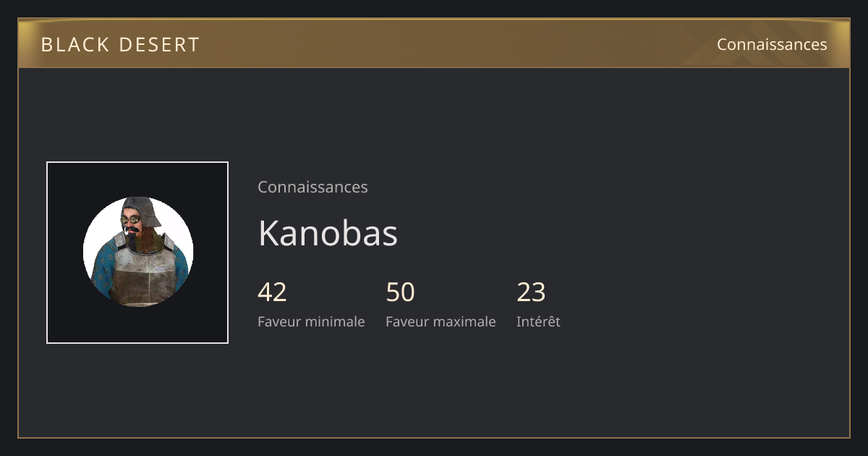
Task: Click the number 23 value
Action: pos(531,292)
